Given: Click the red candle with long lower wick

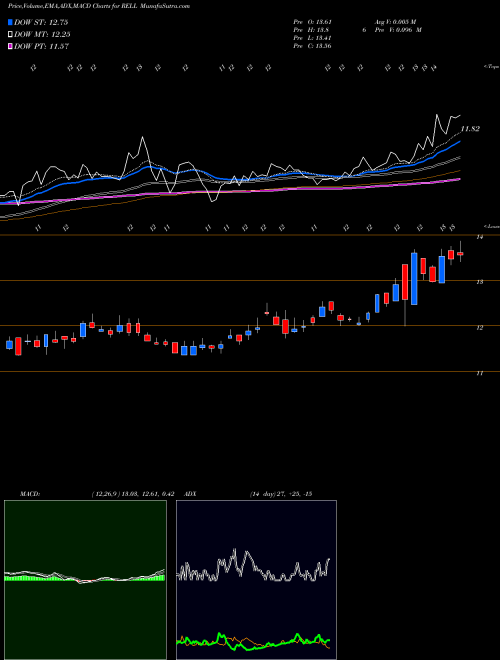Looking at the screenshot, I should click(405, 282).
